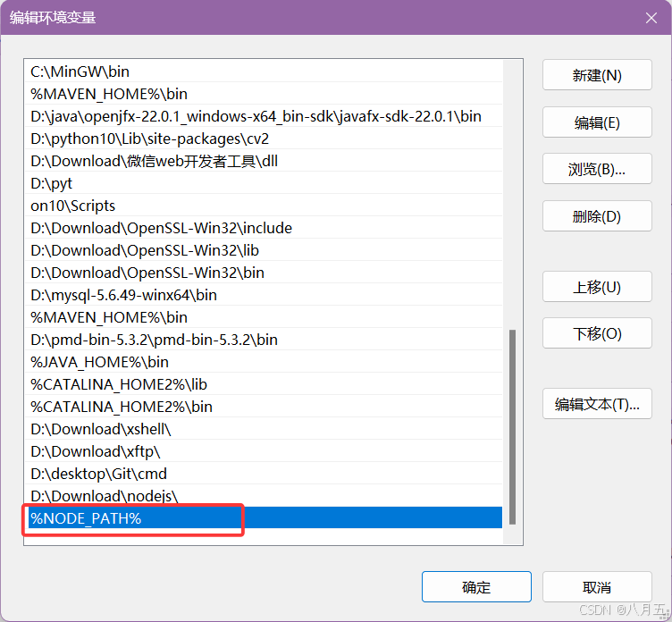Open the 浏览(B)... browse button
Viewport: 672px width, 622px height.
pyautogui.click(x=597, y=169)
